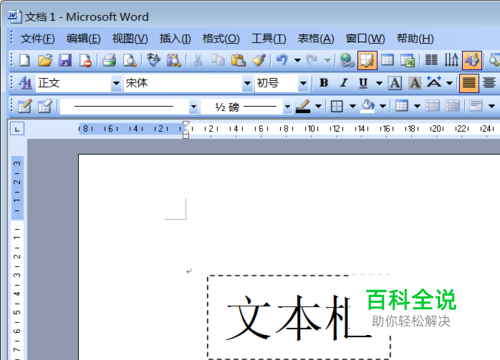The image size is (500, 360).
Task: Change the text direction icon
Action: (451, 61)
